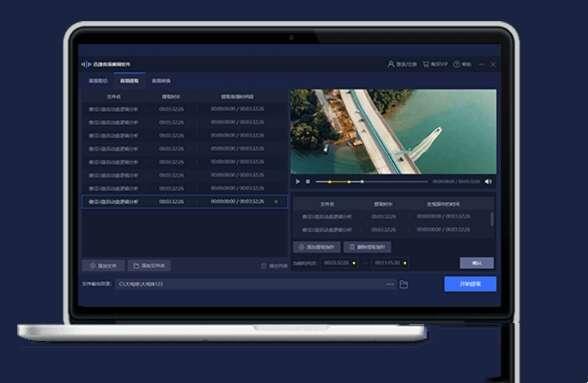
Task: Open the output folder icon
Action: pyautogui.click(x=404, y=284)
